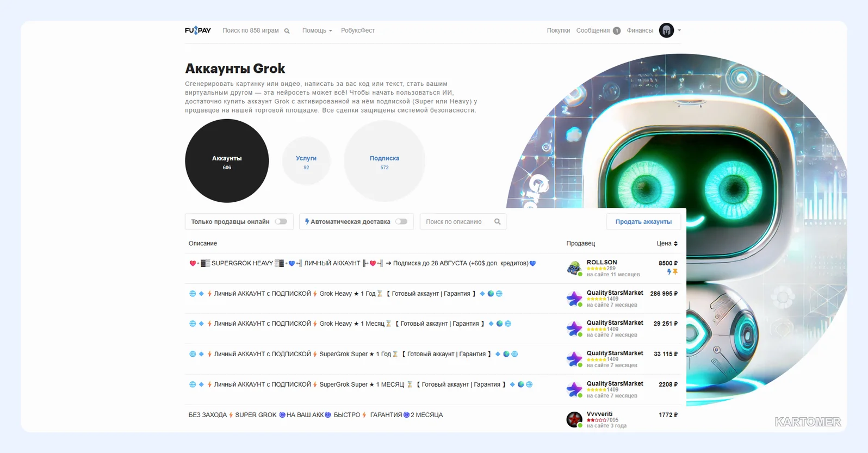This screenshot has height=453, width=868.
Task: Toggle 'Только продавцы онлайн' switch
Action: click(281, 221)
